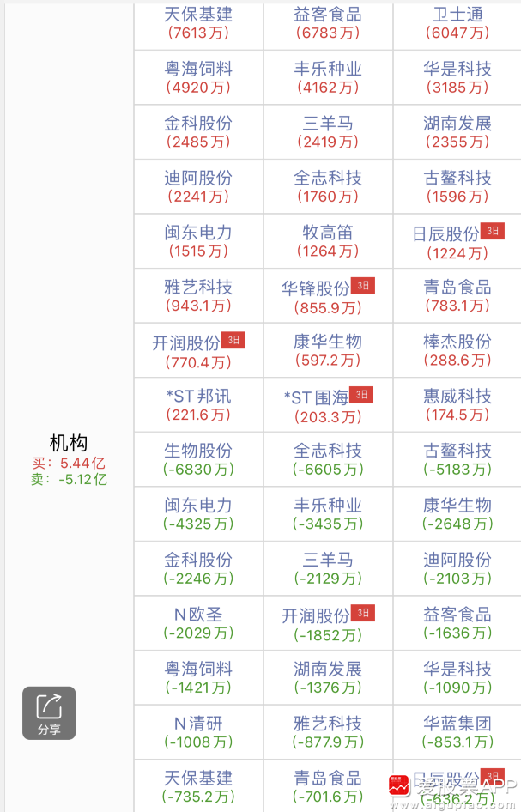Select 卫士通 stock entry
The image size is (521, 812).
point(457,23)
